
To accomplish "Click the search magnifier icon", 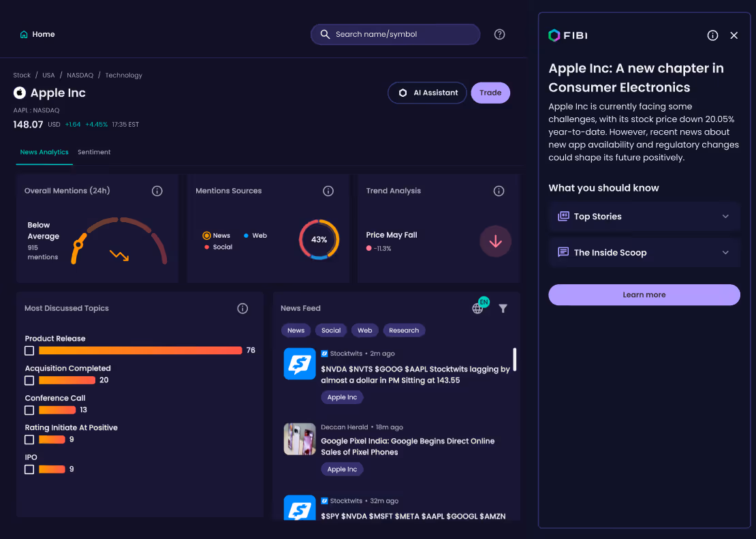I will [325, 34].
